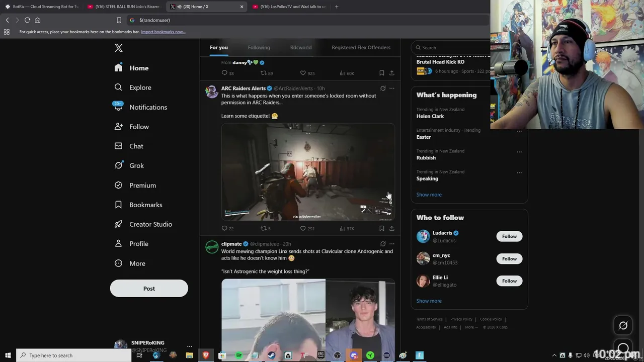Bookmark this page in the address bar
Viewport: 644px width, 362px height.
[119, 20]
